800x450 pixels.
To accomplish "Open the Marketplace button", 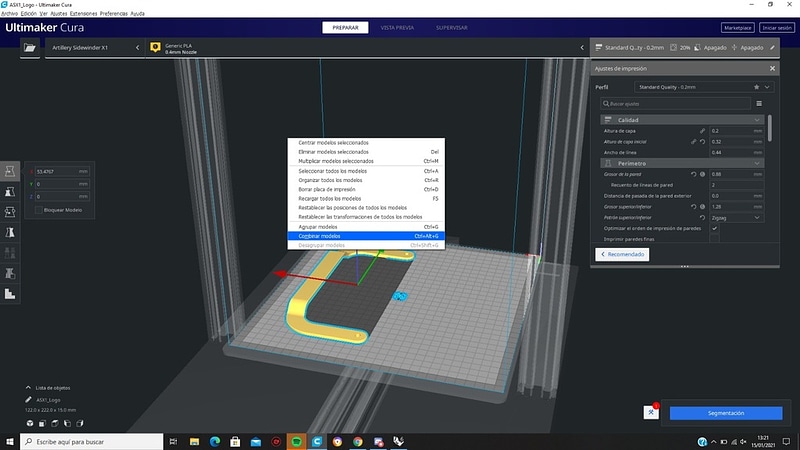I will (x=738, y=28).
